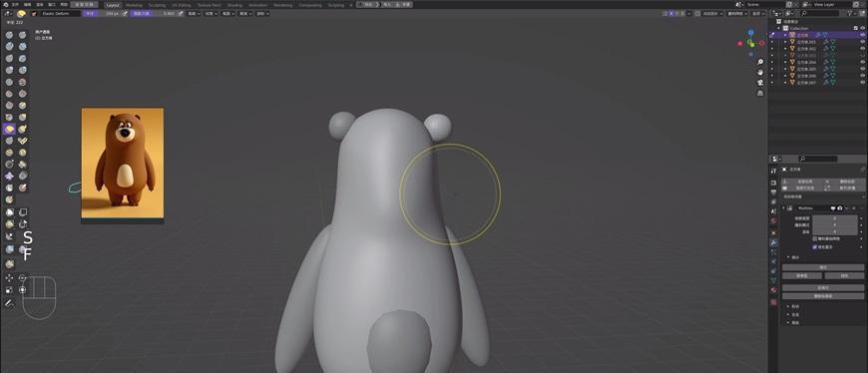Toggle Collection visibility eye in outliner
This screenshot has width=868, height=373.
(862, 28)
